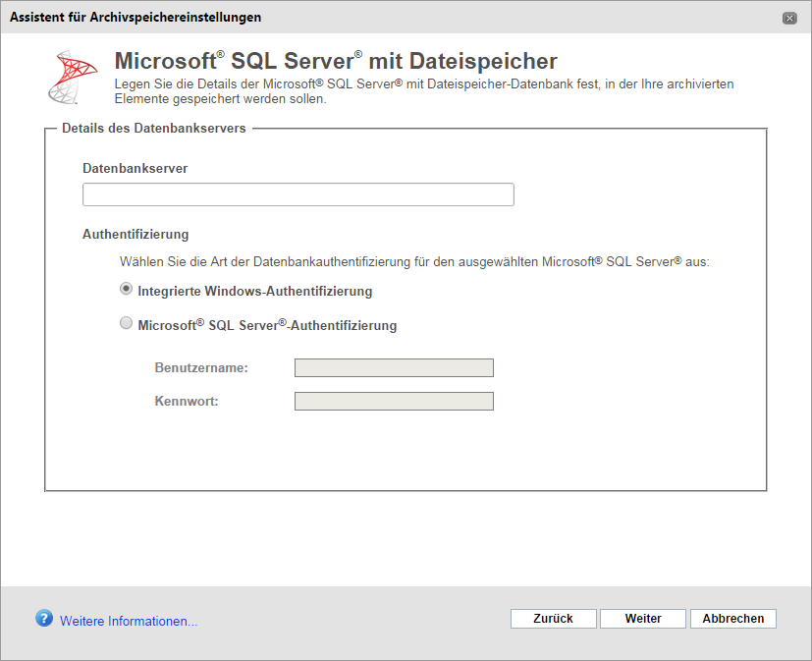
Task: Click the Datenbankserver field label
Action: [135, 168]
